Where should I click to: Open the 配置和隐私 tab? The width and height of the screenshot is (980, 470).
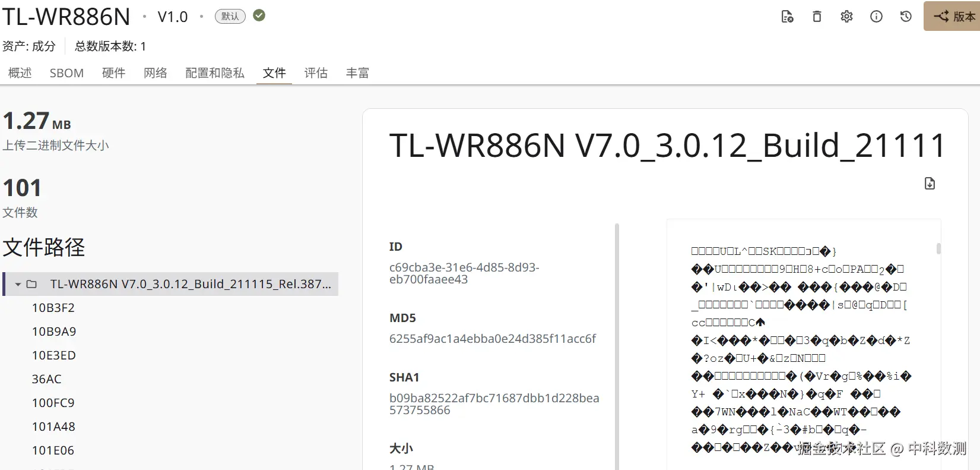point(215,73)
